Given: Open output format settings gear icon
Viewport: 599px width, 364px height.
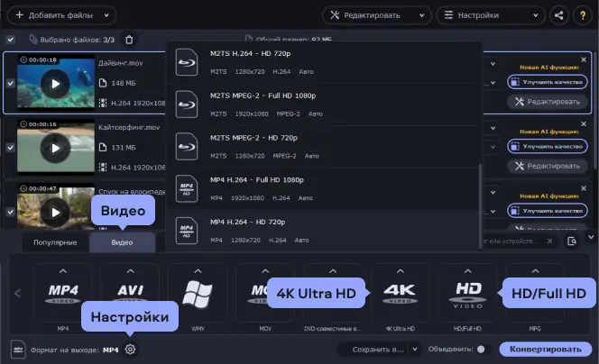Looking at the screenshot, I should point(130,349).
